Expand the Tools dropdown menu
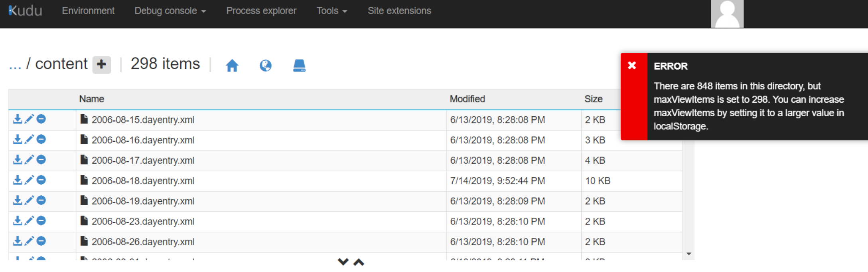 click(x=331, y=11)
